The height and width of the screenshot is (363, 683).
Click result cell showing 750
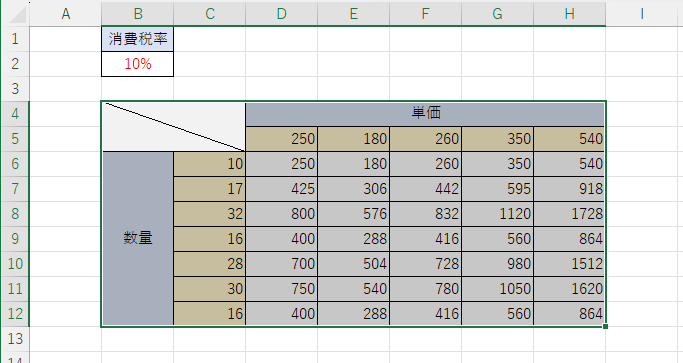[282, 289]
